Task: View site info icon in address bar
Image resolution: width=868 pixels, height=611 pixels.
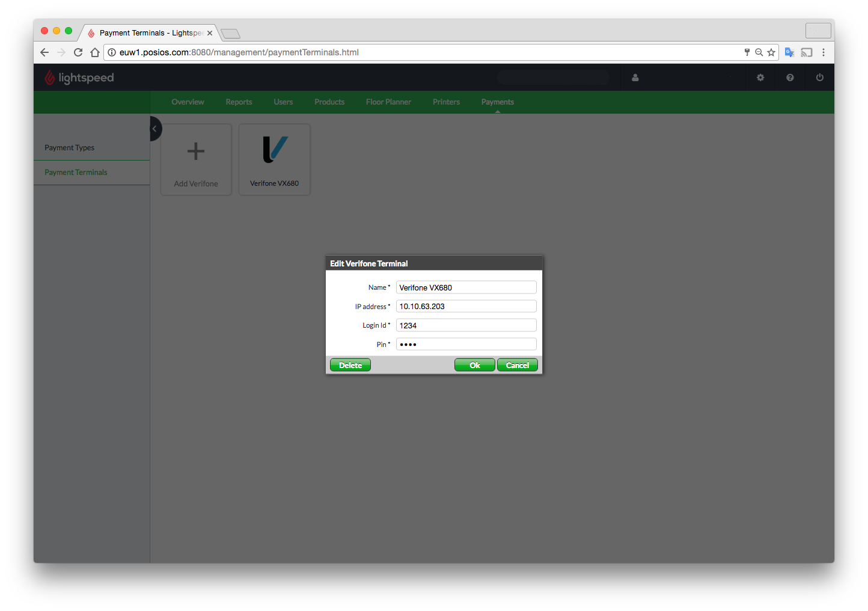Action: click(x=112, y=52)
